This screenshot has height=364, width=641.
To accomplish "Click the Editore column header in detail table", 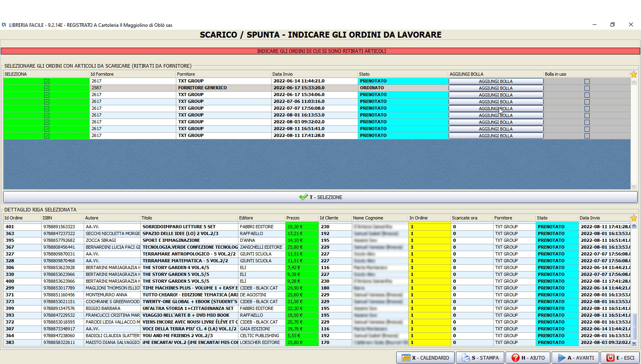I will (262, 218).
